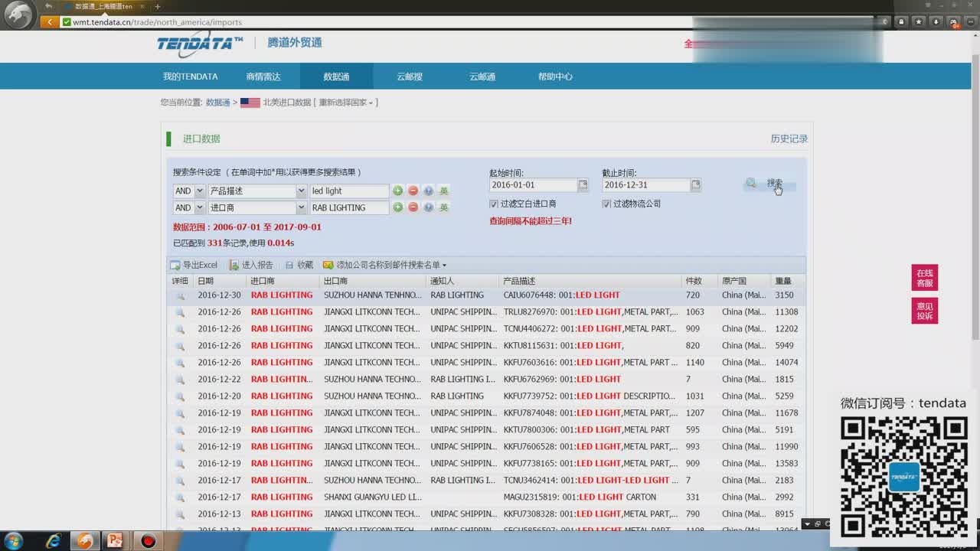
Task: Open 商情雷达 tab
Action: (x=263, y=77)
